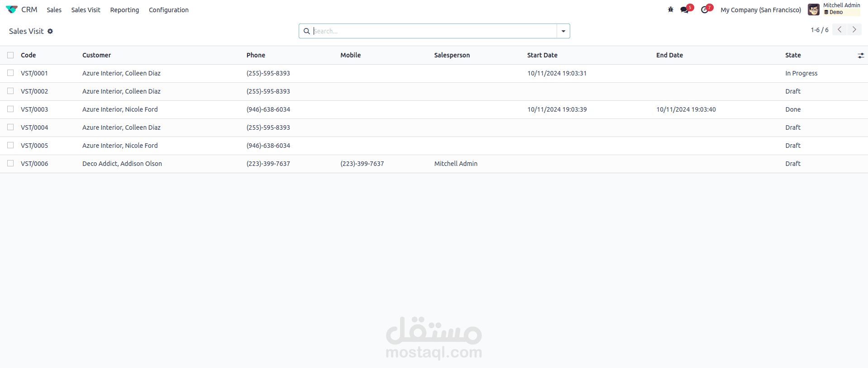Screen dimensions: 868x368
Task: Open My Company (San Francisco) switcher
Action: tap(761, 10)
